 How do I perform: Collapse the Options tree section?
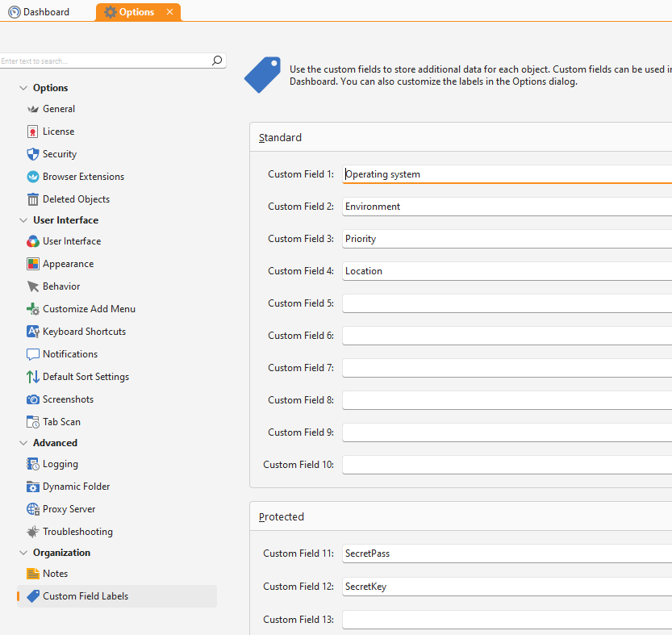pyautogui.click(x=23, y=88)
